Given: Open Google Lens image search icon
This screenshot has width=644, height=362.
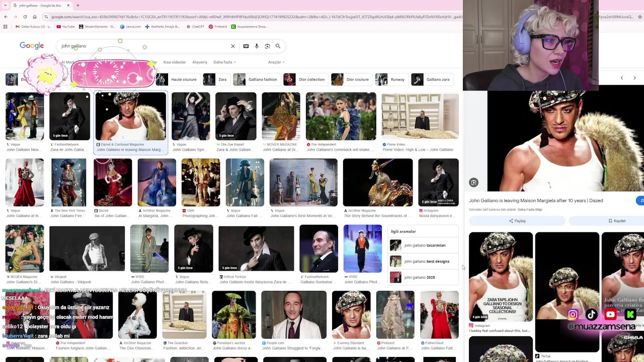Looking at the screenshot, I should pyautogui.click(x=267, y=46).
